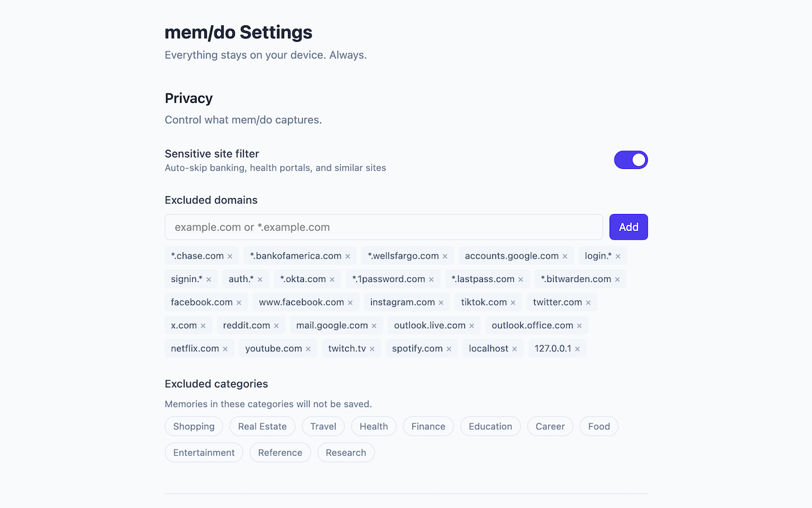Click the Add button
Image resolution: width=812 pixels, height=508 pixels.
(x=628, y=227)
